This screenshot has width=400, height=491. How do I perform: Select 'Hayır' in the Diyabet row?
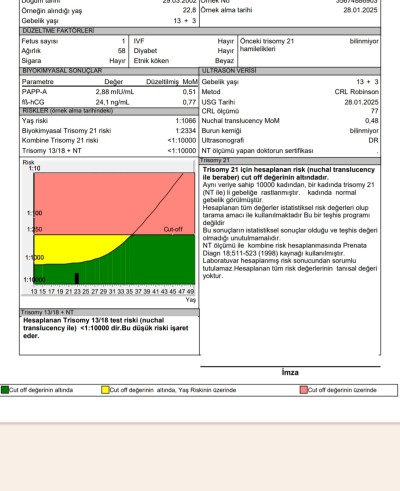(226, 51)
